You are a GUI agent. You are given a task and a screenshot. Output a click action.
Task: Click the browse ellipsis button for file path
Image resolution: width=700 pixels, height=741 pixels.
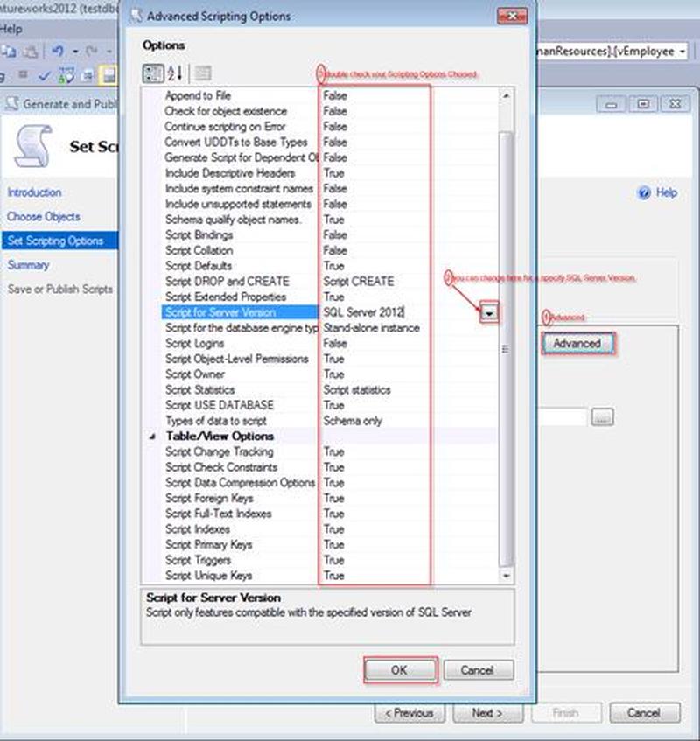pyautogui.click(x=602, y=417)
